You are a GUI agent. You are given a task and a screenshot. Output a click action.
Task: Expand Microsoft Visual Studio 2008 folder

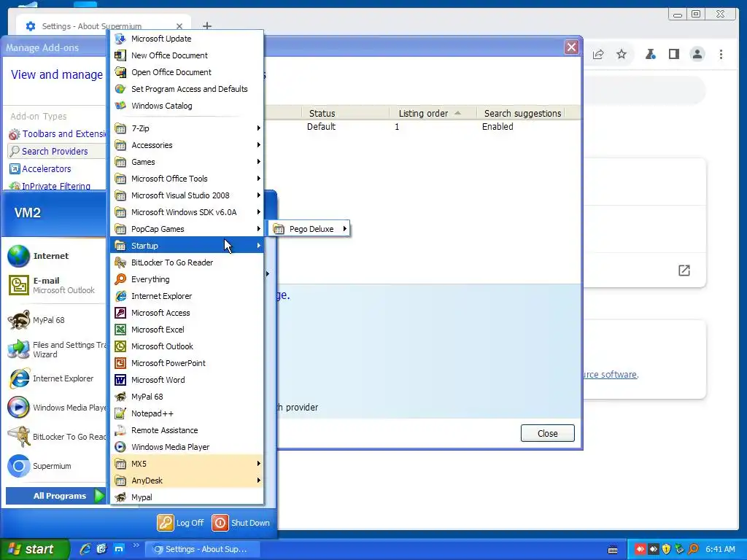point(187,195)
